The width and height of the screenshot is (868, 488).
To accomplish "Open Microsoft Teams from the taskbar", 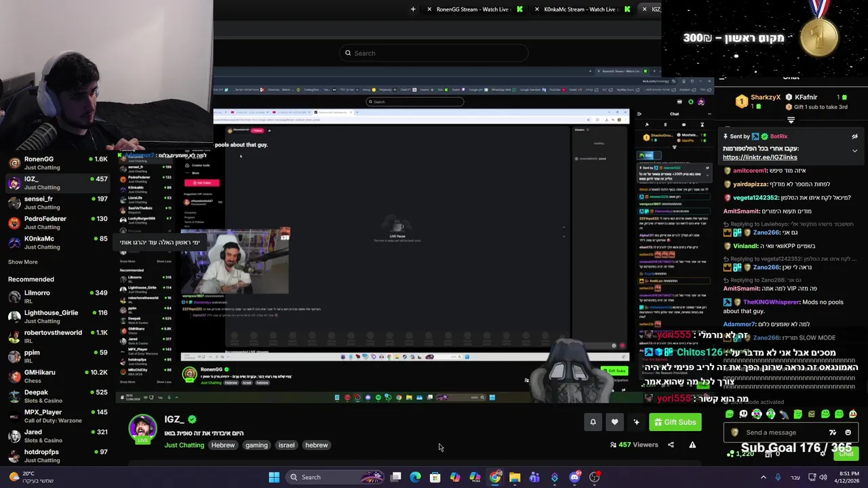I will pyautogui.click(x=534, y=477).
